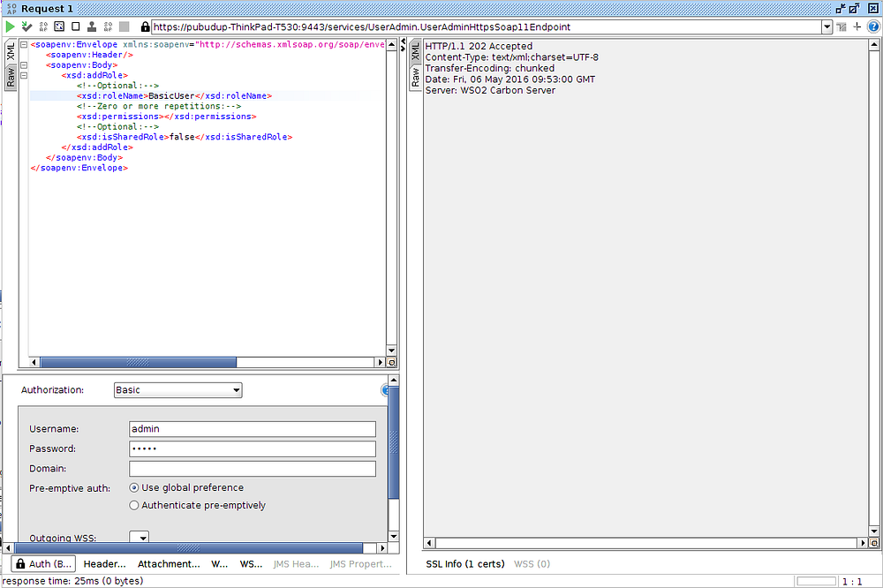The width and height of the screenshot is (883, 588).
Task: Click the auth panel vertical scrollbar thumb
Action: [x=394, y=442]
